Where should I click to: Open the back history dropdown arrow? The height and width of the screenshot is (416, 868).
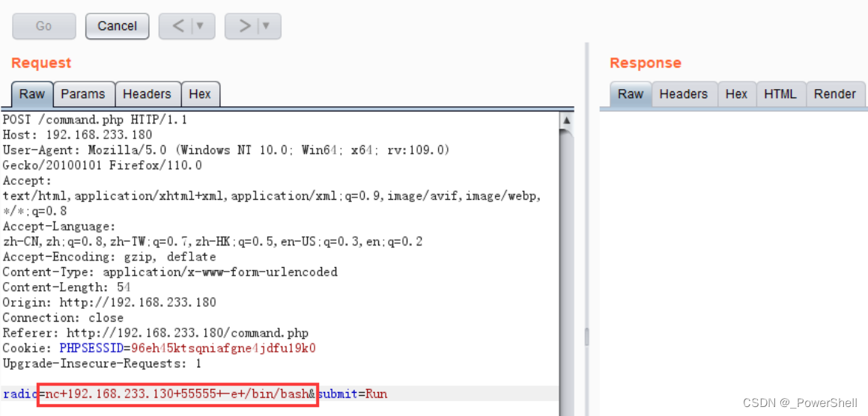202,26
